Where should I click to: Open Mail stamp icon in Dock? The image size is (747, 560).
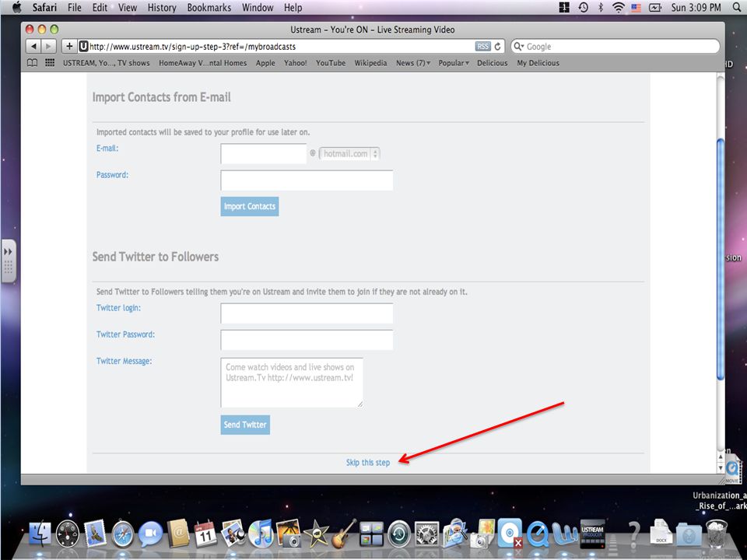(x=95, y=533)
